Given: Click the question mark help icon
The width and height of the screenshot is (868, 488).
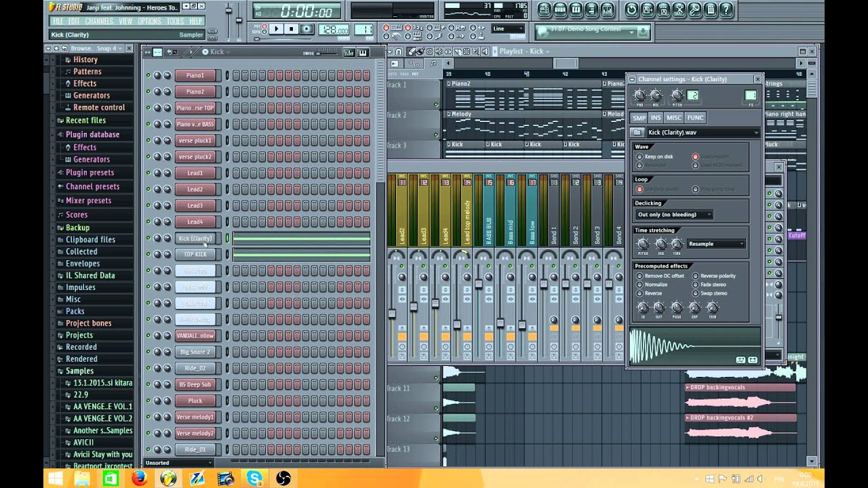Looking at the screenshot, I should (x=726, y=9).
